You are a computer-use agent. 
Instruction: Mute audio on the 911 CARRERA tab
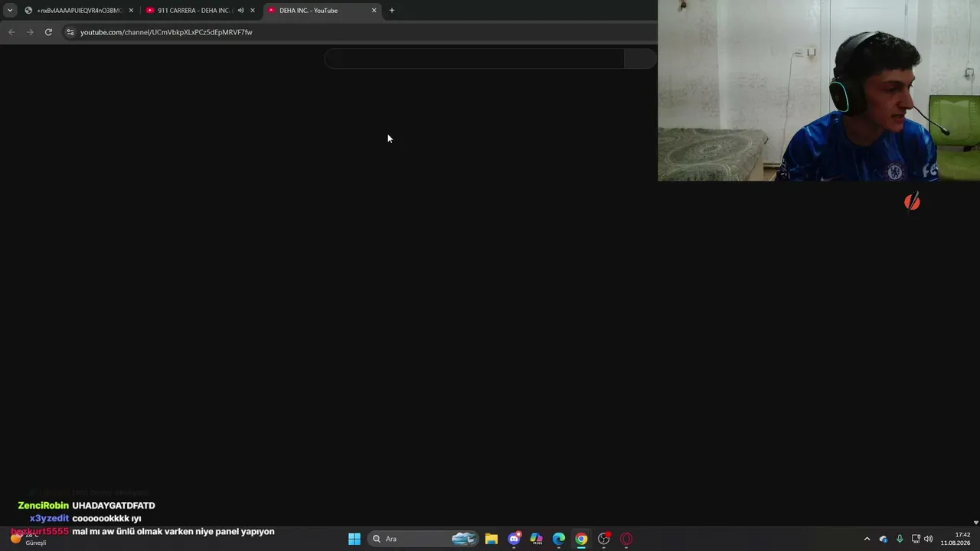pos(240,11)
